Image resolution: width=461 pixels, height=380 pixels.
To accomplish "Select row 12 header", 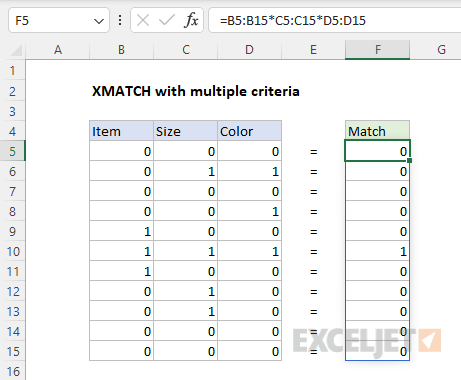I will pos(13,291).
